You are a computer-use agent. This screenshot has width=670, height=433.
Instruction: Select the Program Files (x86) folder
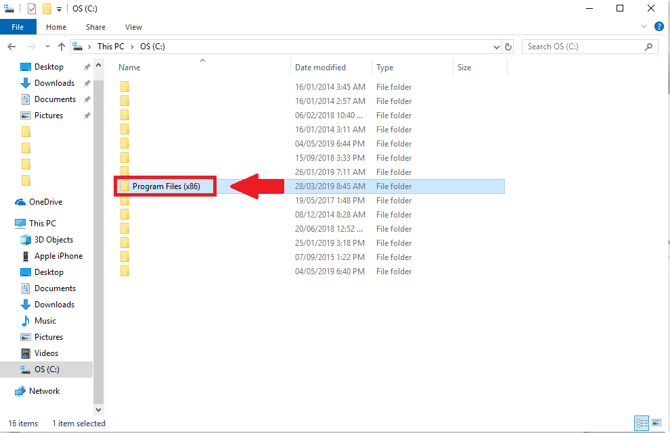tap(166, 186)
